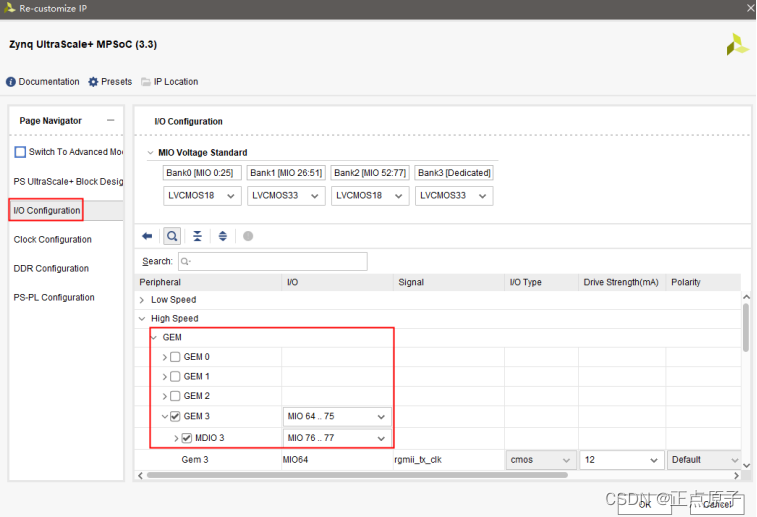The width and height of the screenshot is (757, 517).
Task: Open Clock Configuration page
Action: 53,239
